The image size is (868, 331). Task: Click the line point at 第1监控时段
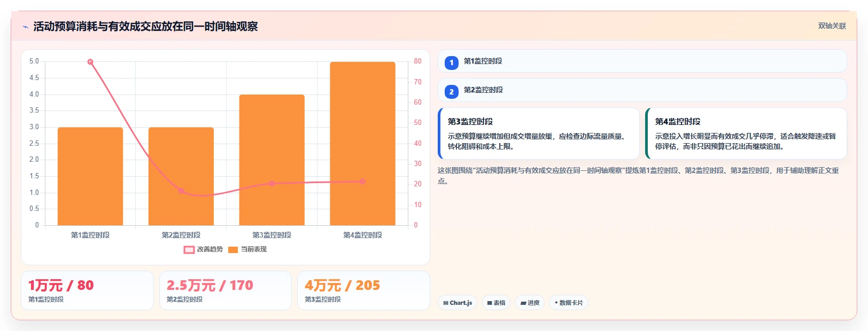click(x=90, y=62)
